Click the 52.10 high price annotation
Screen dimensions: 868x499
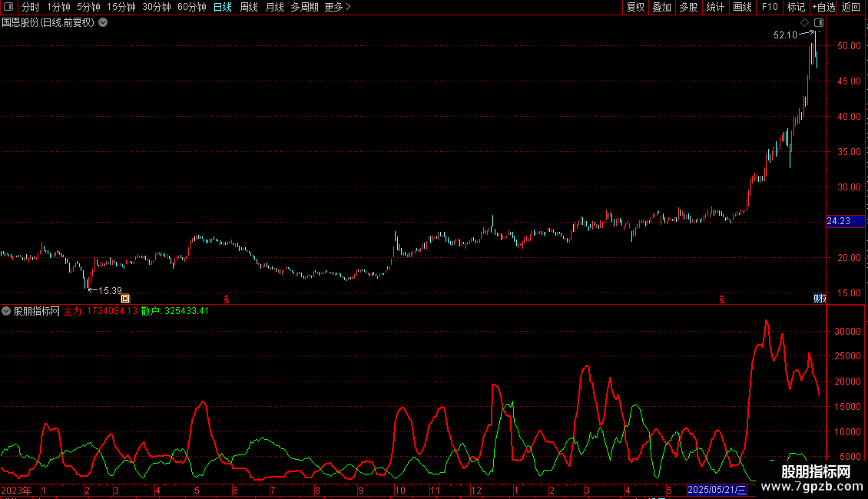coord(785,35)
